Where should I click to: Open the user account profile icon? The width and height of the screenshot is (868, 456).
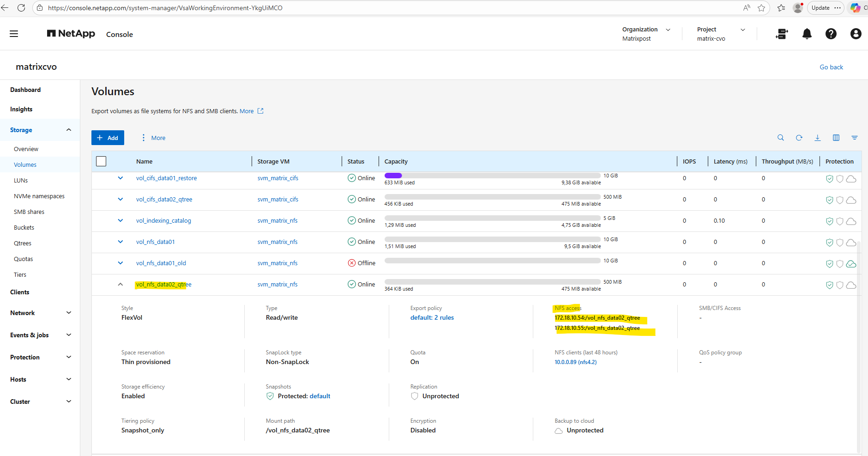[855, 34]
